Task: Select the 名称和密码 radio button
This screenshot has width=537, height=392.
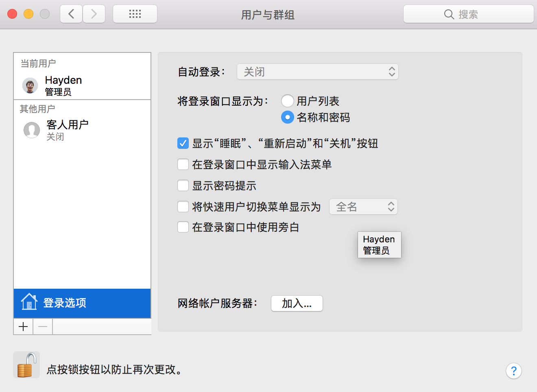Action: 288,118
